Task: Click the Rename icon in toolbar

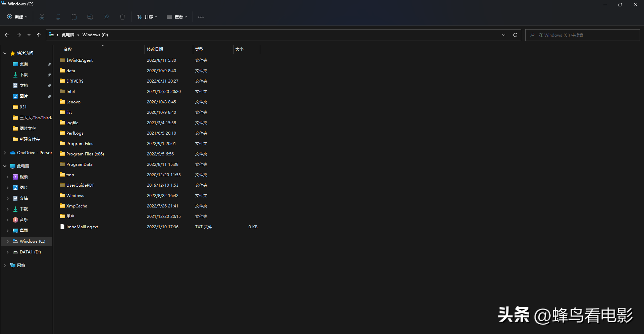Action: tap(90, 17)
